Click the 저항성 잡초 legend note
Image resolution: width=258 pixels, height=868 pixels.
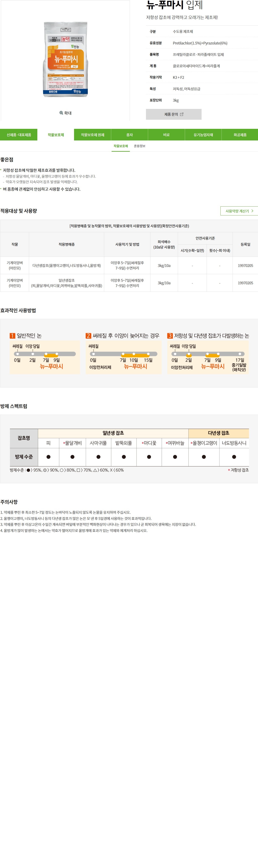(238, 470)
